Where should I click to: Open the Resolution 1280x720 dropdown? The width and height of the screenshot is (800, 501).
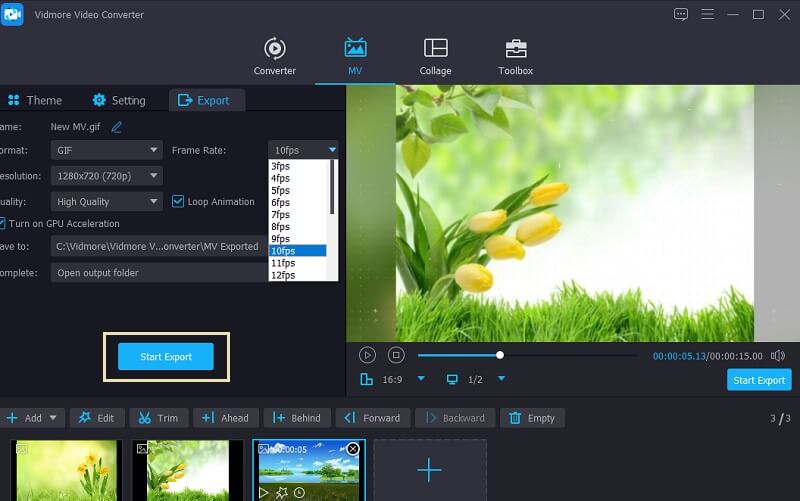(106, 175)
